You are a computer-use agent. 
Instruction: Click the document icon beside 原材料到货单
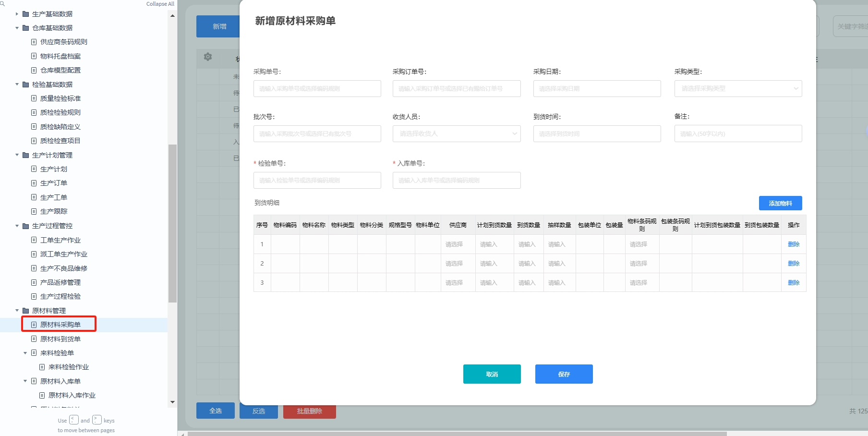(34, 339)
